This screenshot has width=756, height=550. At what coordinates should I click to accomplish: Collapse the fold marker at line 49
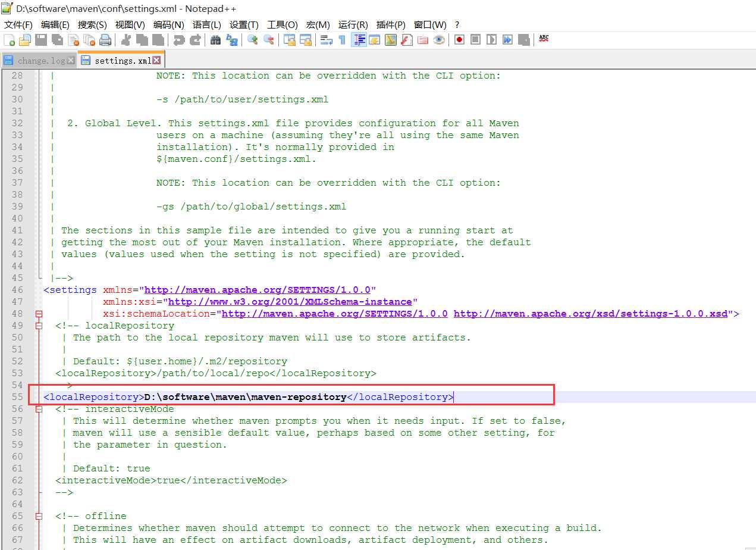pyautogui.click(x=39, y=326)
